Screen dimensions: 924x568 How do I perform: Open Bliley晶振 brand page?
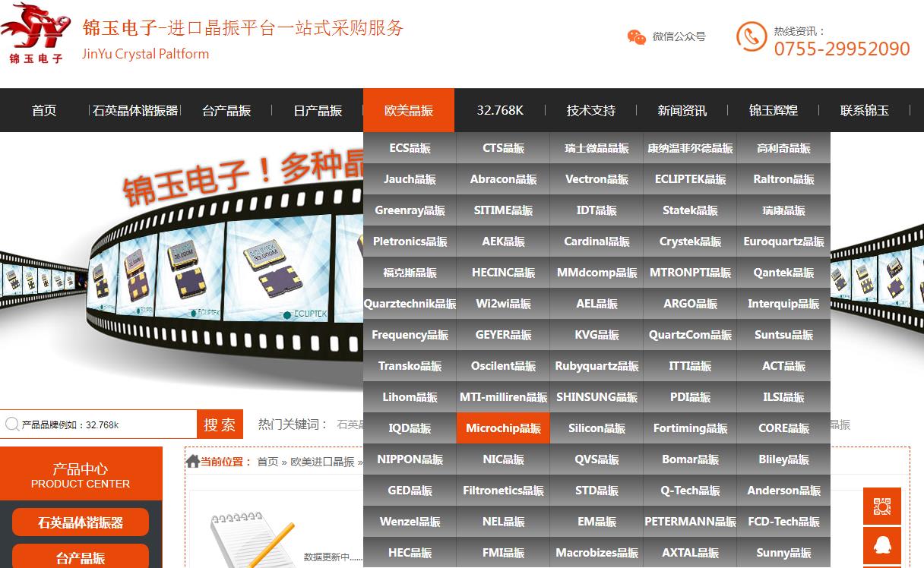[783, 459]
